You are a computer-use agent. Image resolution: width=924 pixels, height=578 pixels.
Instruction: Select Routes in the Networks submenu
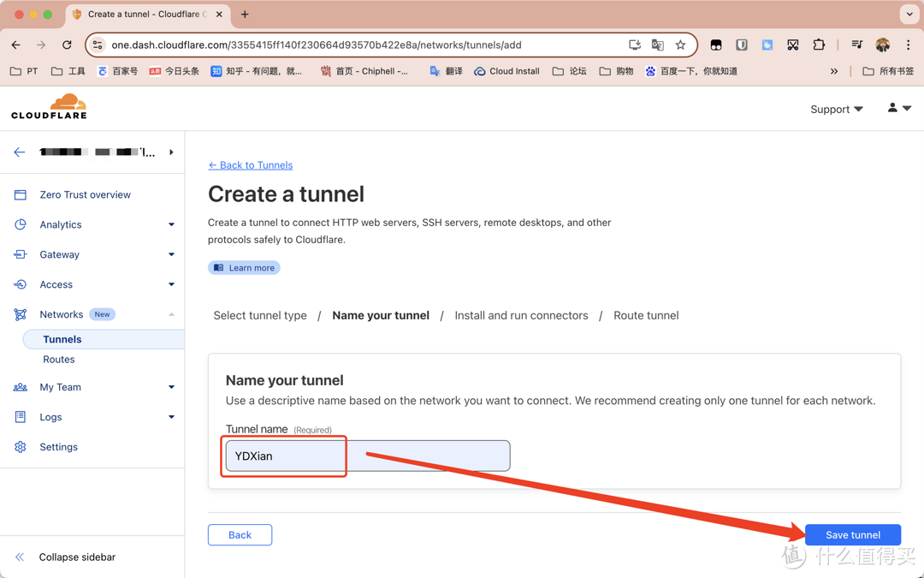[x=59, y=360]
